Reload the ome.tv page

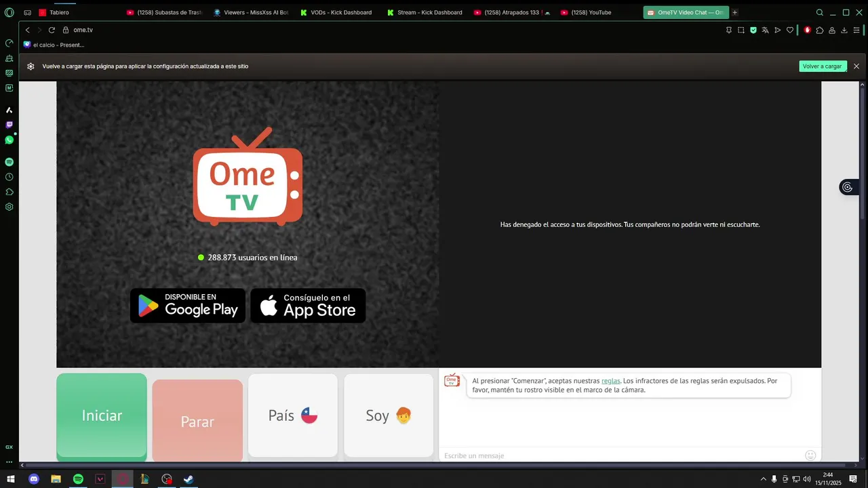52,30
